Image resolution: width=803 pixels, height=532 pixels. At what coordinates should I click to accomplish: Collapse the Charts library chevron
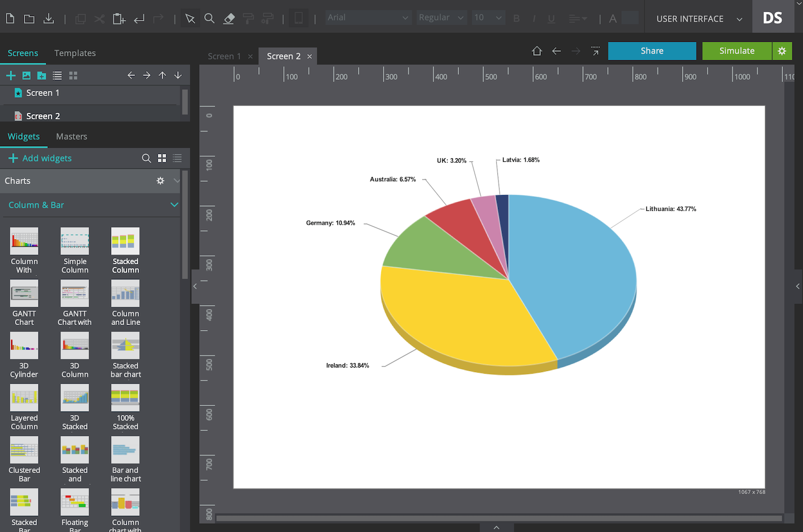pos(177,181)
